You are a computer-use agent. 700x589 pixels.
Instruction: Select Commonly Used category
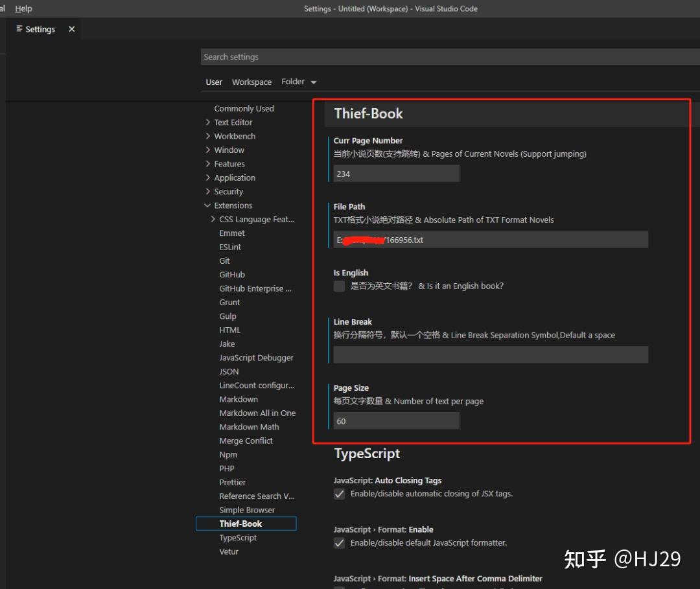pyautogui.click(x=244, y=108)
